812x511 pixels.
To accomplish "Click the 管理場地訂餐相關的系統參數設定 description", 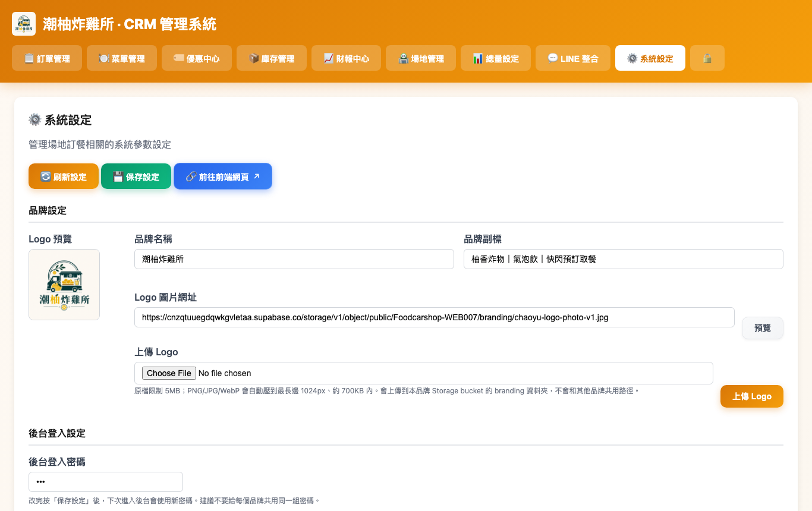I will click(100, 144).
